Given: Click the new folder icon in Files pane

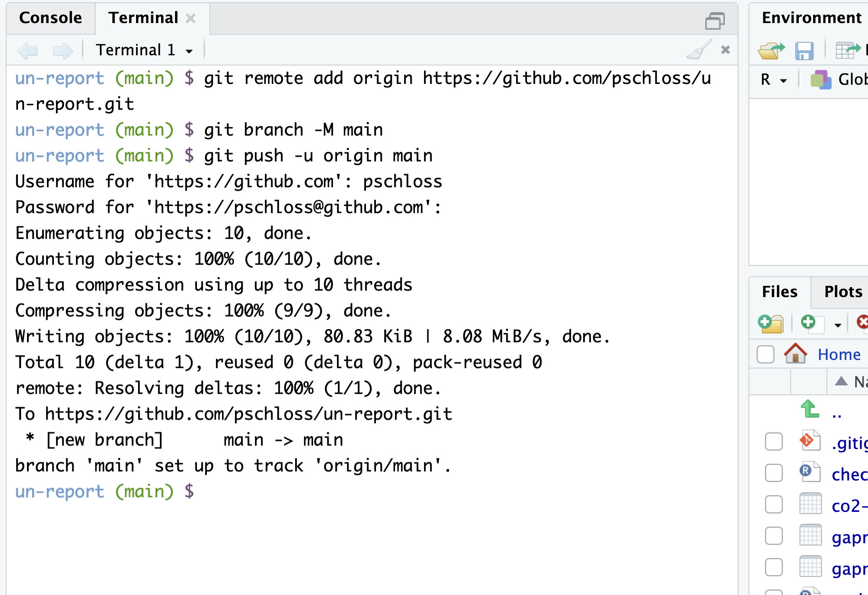Looking at the screenshot, I should [x=771, y=323].
